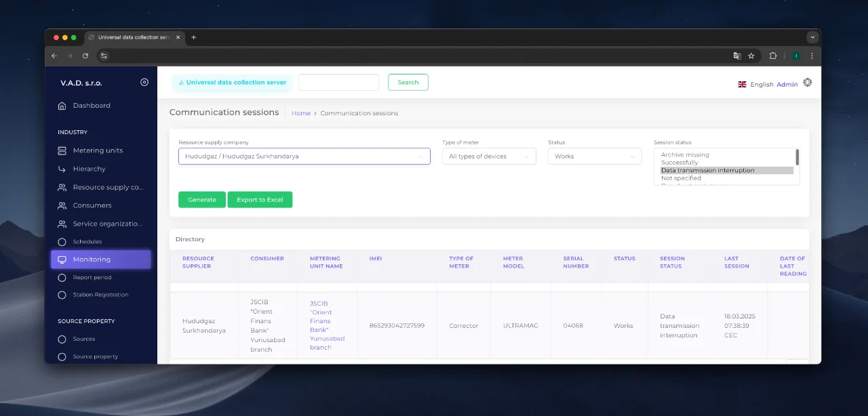
Task: Open the Status dropdown showing Works
Action: 595,157
